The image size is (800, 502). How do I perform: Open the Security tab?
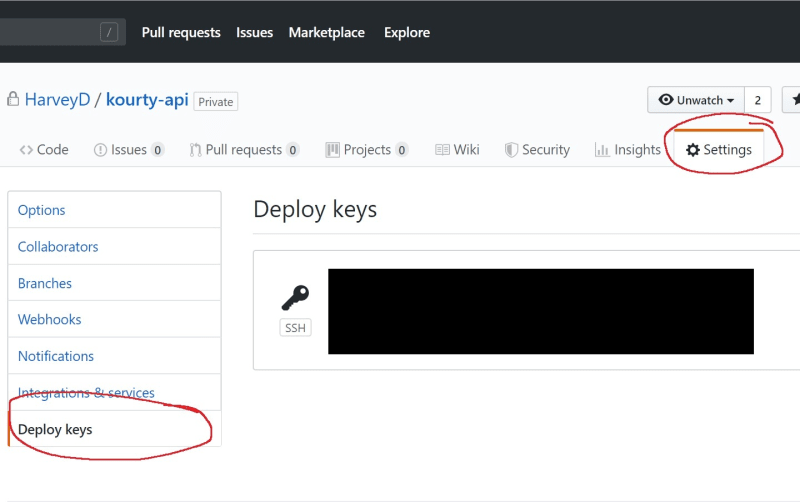point(537,149)
